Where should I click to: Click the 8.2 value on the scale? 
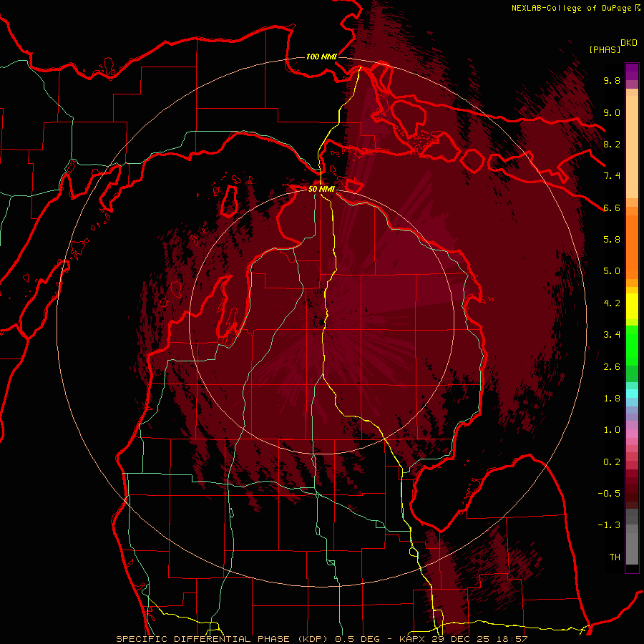(x=612, y=144)
